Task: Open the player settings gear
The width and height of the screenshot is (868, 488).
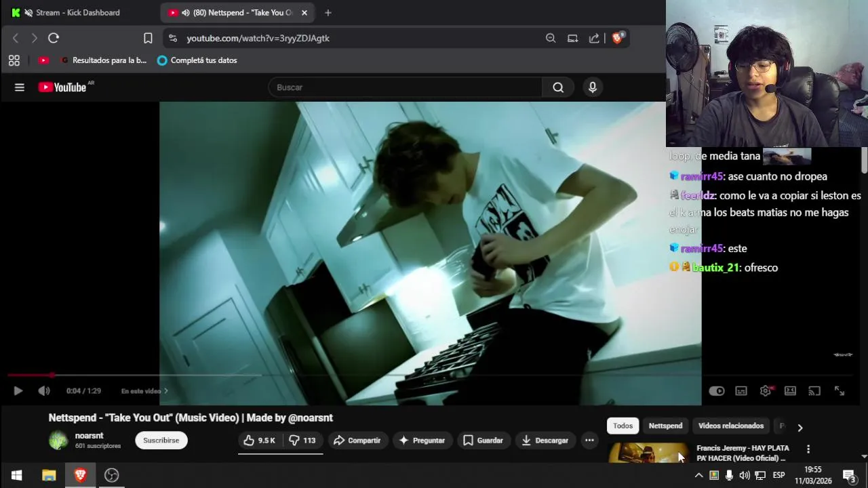Action: pyautogui.click(x=766, y=391)
